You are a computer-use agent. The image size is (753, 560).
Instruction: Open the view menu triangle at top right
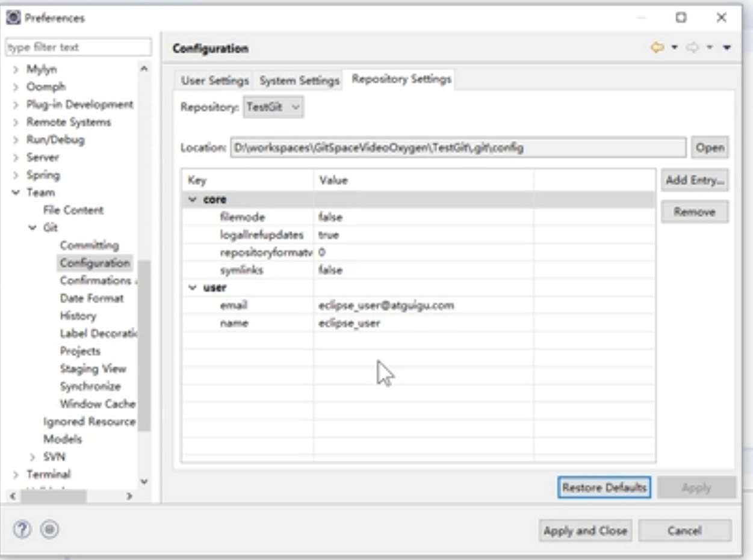tap(727, 48)
